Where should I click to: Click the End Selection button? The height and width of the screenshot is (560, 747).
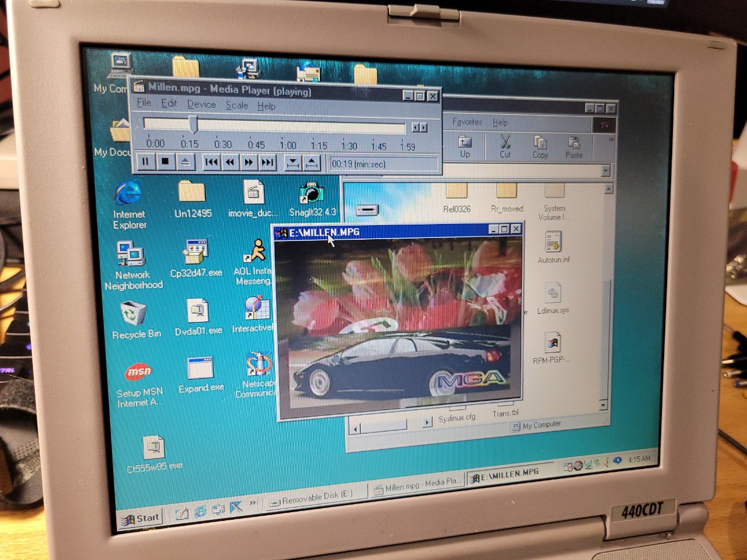point(312,163)
